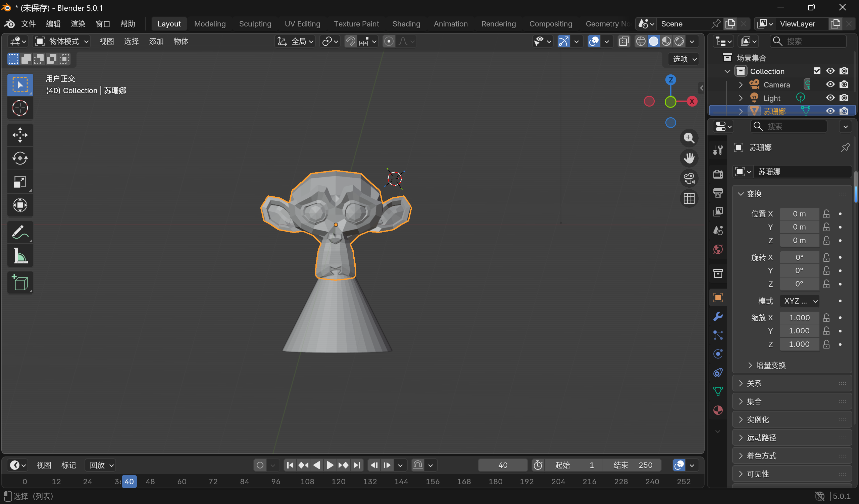Disable Light rendering camera icon
Viewport: 859px width, 504px height.
pos(844,98)
